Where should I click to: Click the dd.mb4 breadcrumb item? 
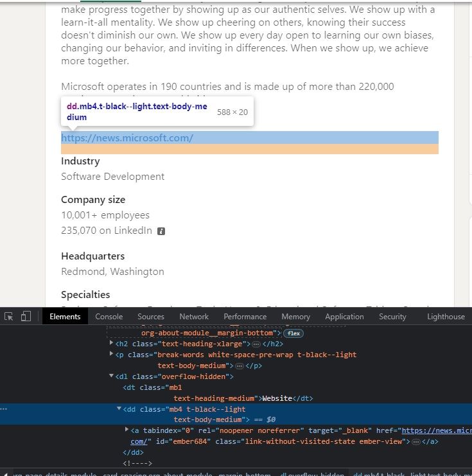click(x=412, y=474)
